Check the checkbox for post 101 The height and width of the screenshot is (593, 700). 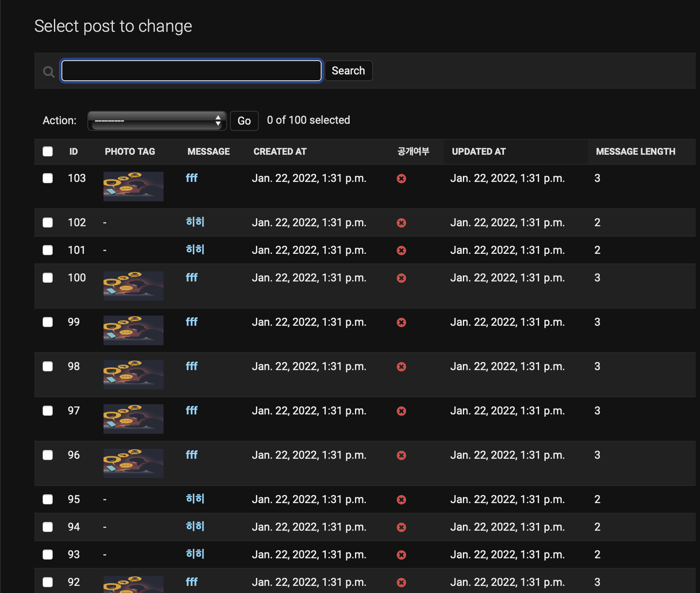(x=48, y=250)
